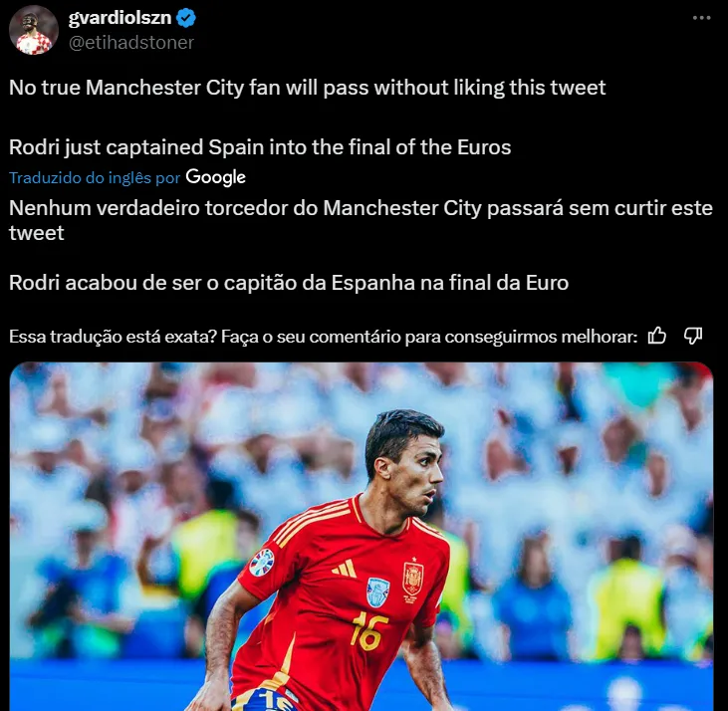Click the Portuguese translated tweet text

coord(361,245)
